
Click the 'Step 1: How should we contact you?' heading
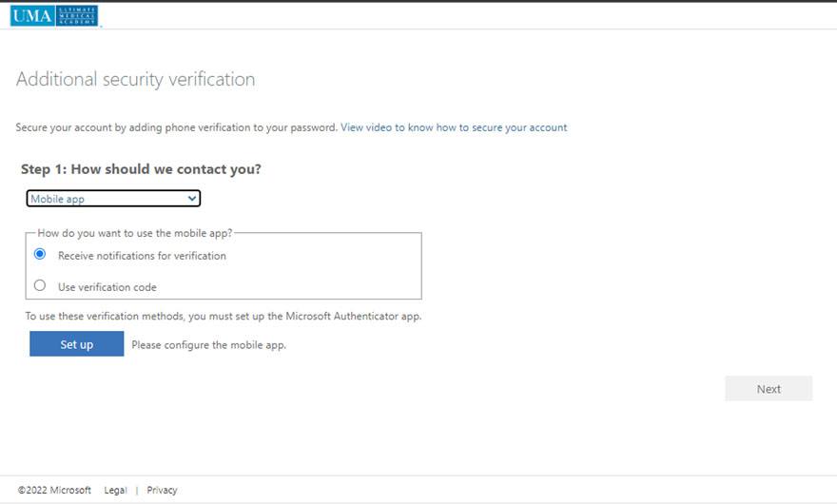(x=141, y=169)
